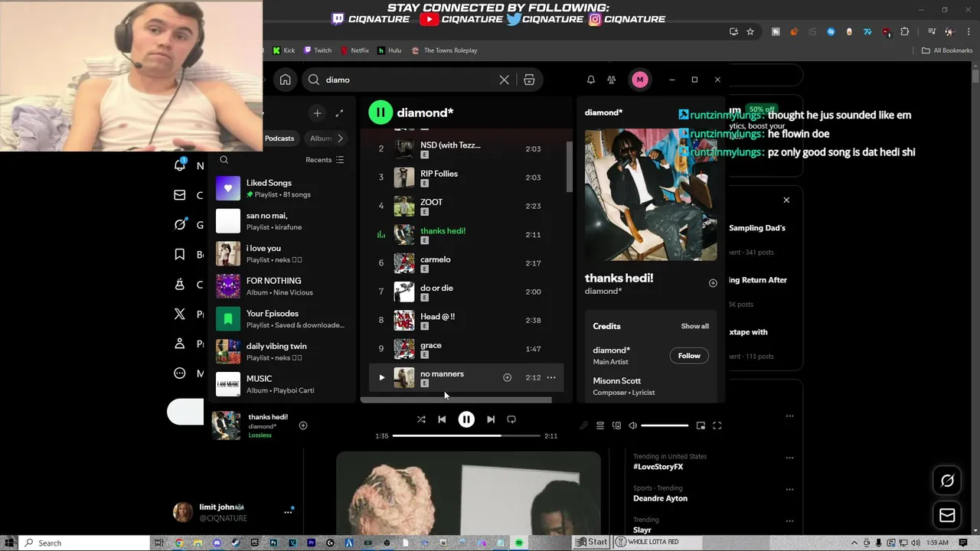Screen dimensions: 980x551
Task: Open the Recents sort dropdown
Action: tap(325, 160)
